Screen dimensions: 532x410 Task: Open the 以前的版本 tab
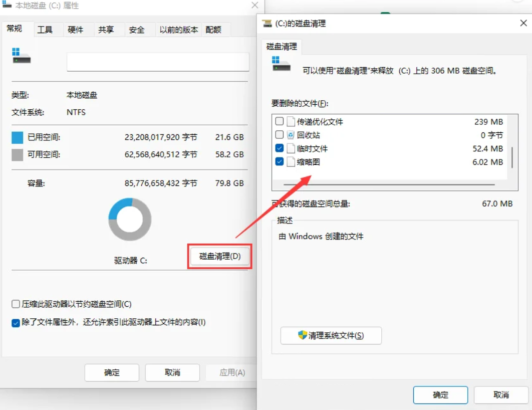coord(179,30)
